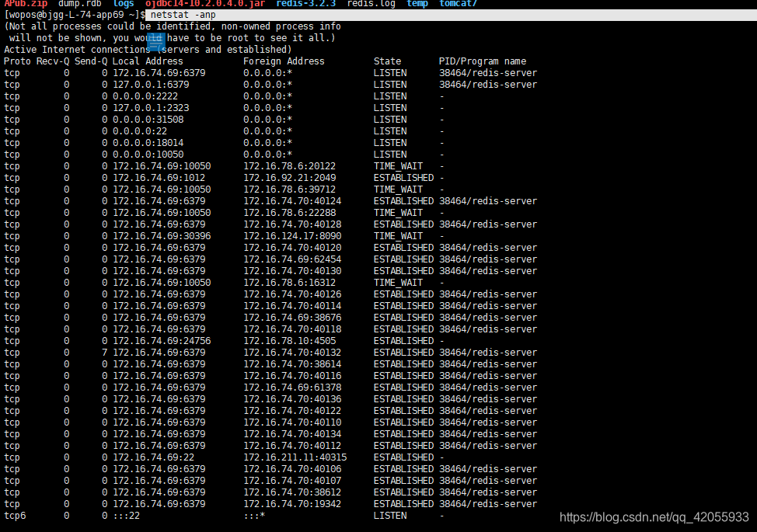This screenshot has height=532, width=757.
Task: Select the file name "ojdbc14-10.2.0.4.0.jar"
Action: (204, 4)
